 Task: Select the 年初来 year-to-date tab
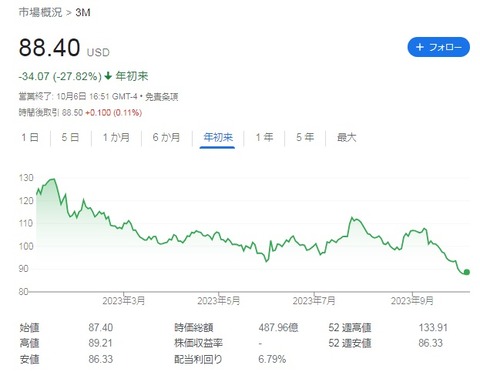click(218, 137)
